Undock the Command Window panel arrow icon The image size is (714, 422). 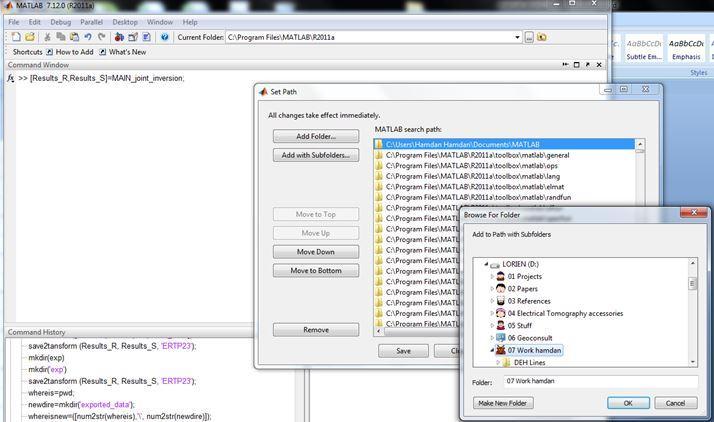(x=587, y=65)
